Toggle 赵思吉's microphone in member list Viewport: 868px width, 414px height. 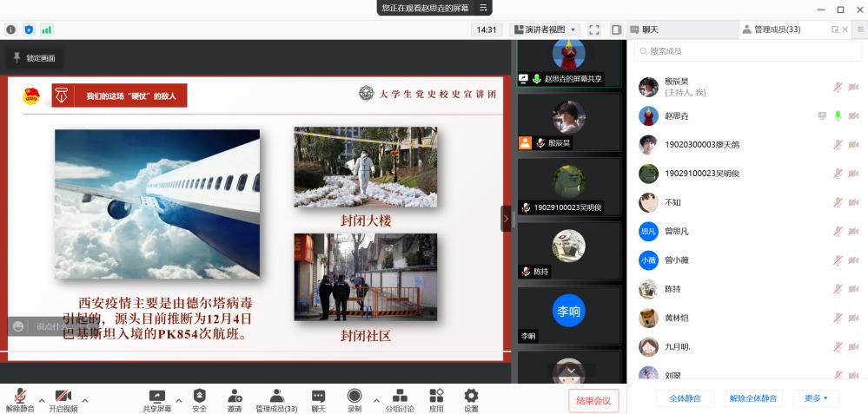tap(838, 115)
